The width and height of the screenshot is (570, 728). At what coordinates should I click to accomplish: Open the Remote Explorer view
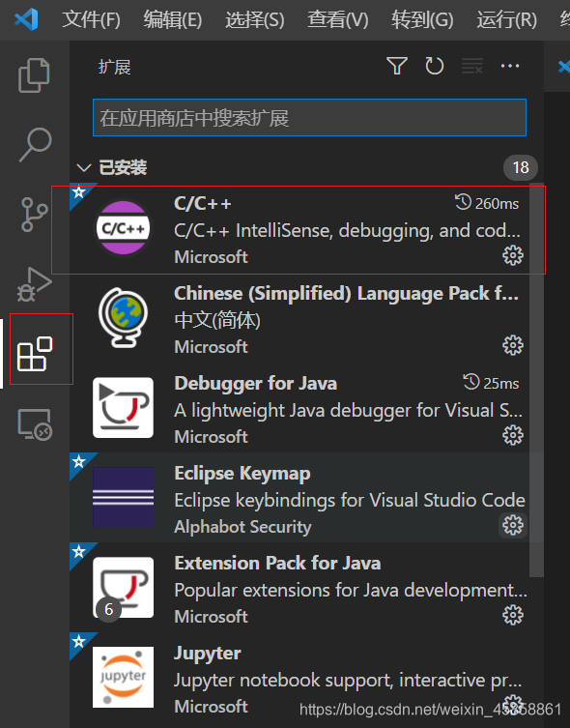coord(35,423)
